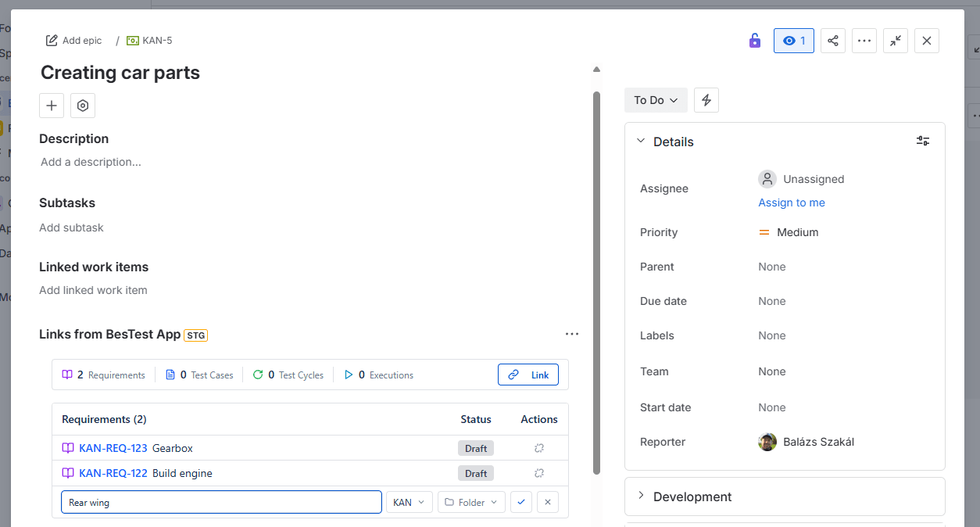The height and width of the screenshot is (527, 980).
Task: Open the Folder dropdown
Action: click(x=471, y=502)
